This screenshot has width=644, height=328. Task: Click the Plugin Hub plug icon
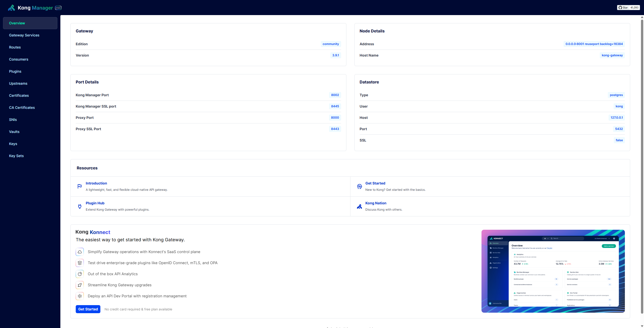coord(79,206)
